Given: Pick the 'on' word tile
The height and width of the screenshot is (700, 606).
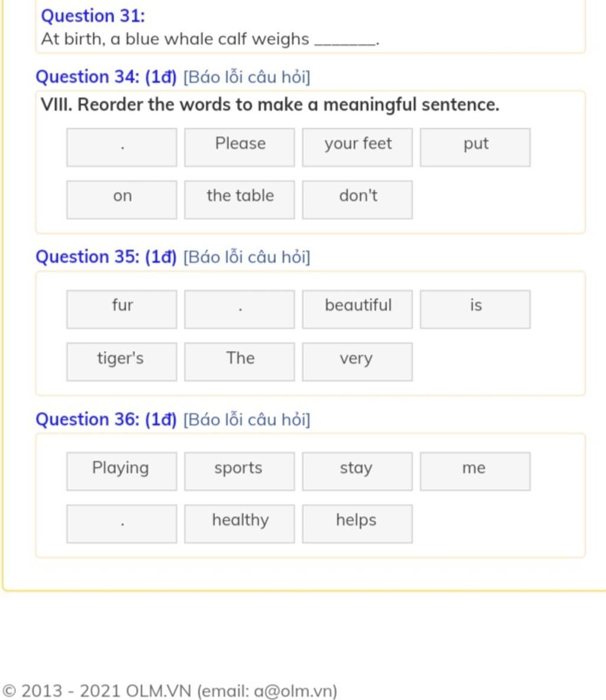Looking at the screenshot, I should pos(122,199).
